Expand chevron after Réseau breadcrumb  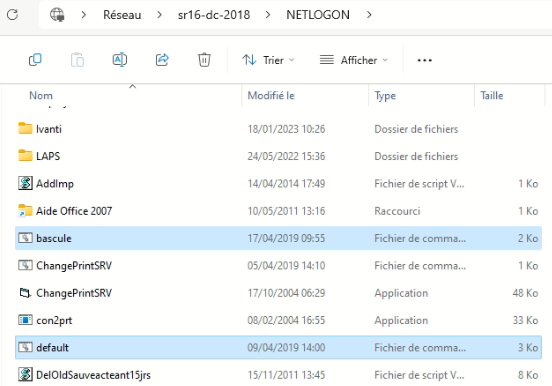click(159, 15)
